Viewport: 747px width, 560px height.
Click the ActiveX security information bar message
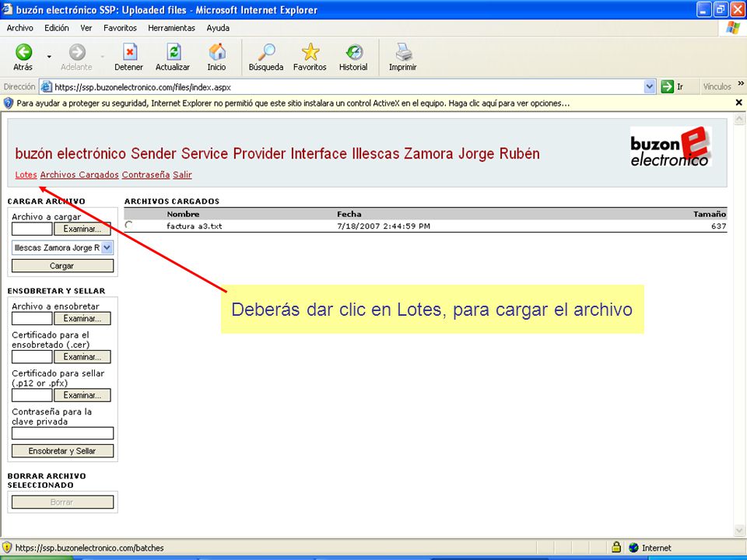pos(293,103)
